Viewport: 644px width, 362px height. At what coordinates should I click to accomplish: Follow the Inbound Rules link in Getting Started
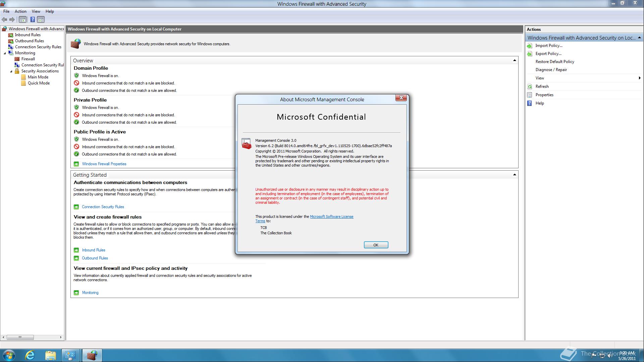(94, 250)
